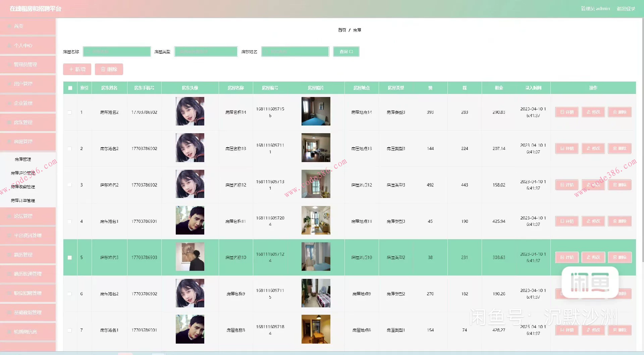Open 详情 details for row 1

coord(567,112)
